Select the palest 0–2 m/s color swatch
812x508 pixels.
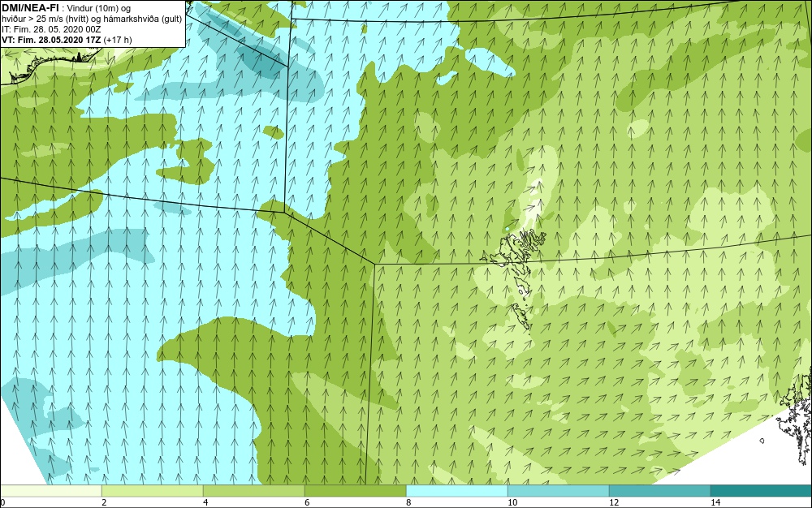[x=50, y=491]
